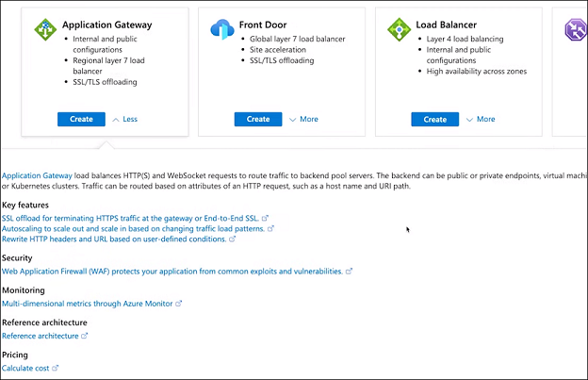Screen dimensions: 588x380
Task: Click the purple partially visible service icon
Action: [x=577, y=29]
